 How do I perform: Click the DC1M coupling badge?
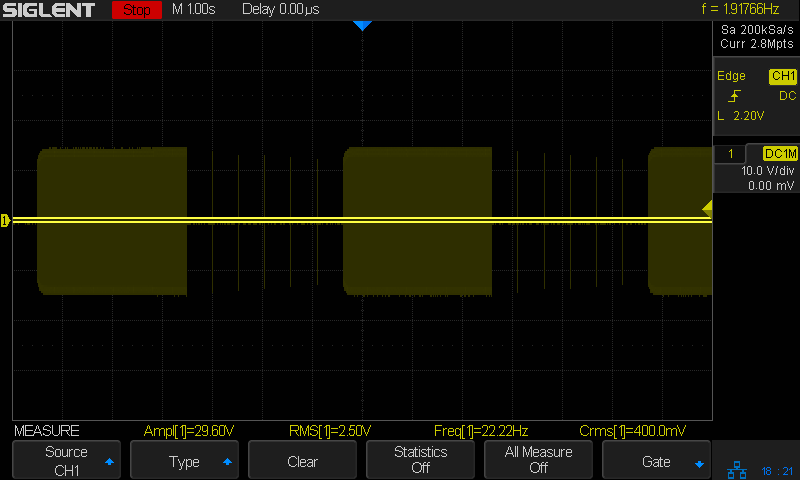780,154
